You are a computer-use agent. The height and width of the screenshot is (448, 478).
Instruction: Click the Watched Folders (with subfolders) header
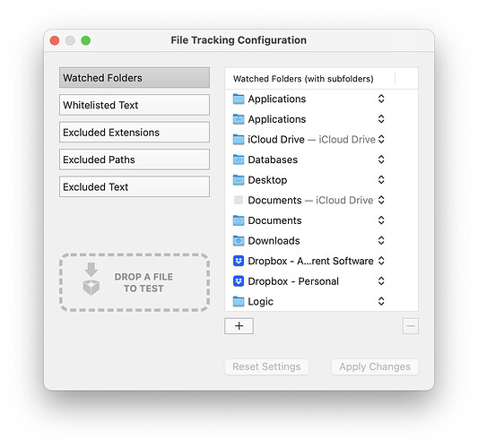click(303, 79)
